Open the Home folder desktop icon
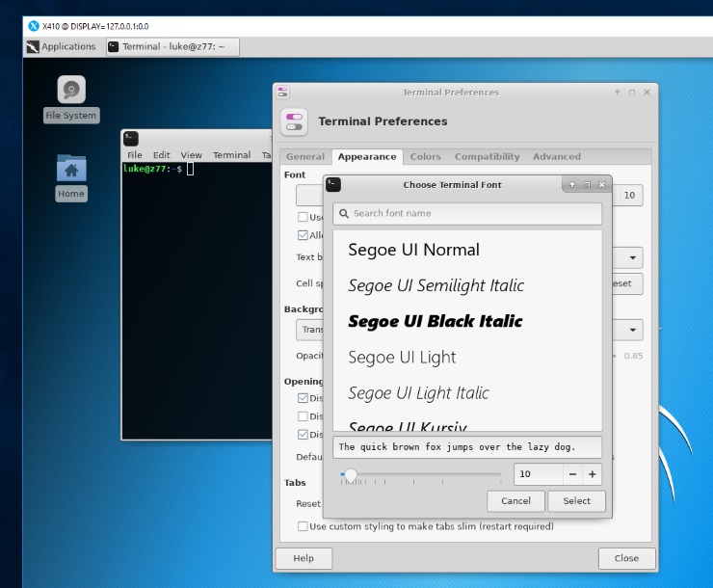The width and height of the screenshot is (713, 588). 70,169
